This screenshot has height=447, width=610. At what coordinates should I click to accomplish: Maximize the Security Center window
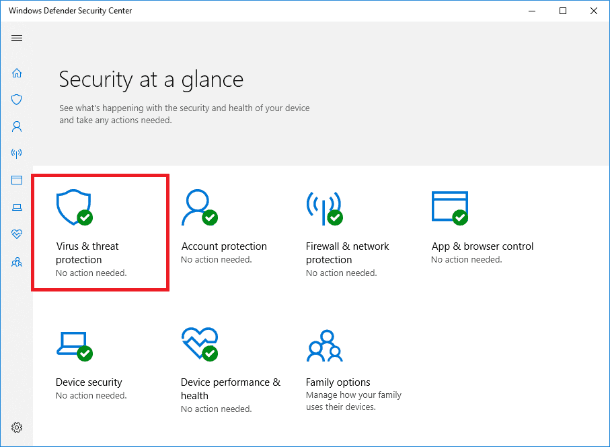coord(563,11)
